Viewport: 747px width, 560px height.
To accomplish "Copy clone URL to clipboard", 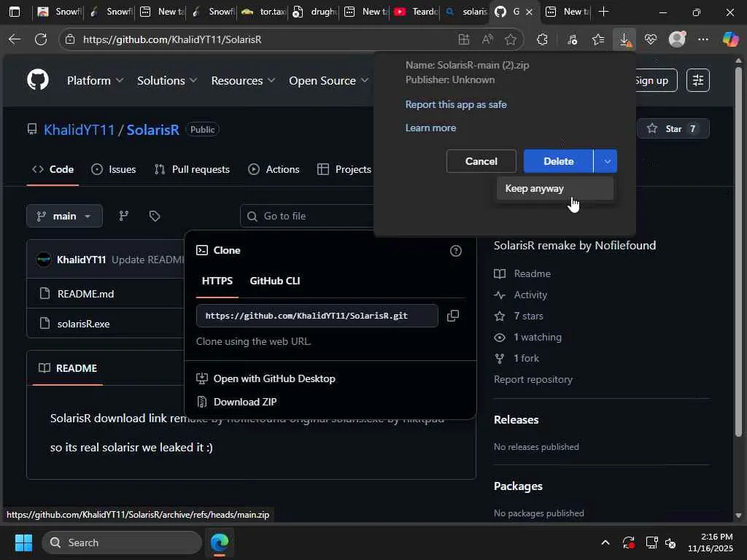I will [x=453, y=316].
